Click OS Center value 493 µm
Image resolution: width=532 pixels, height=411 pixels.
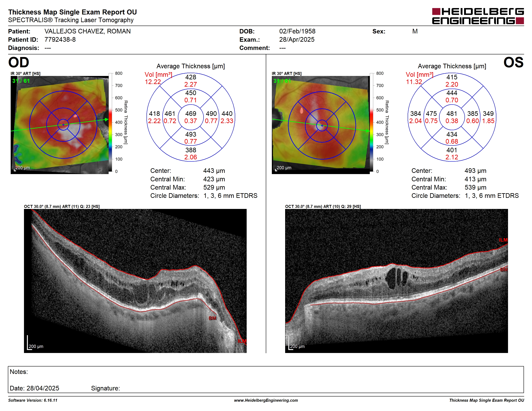[x=475, y=171]
